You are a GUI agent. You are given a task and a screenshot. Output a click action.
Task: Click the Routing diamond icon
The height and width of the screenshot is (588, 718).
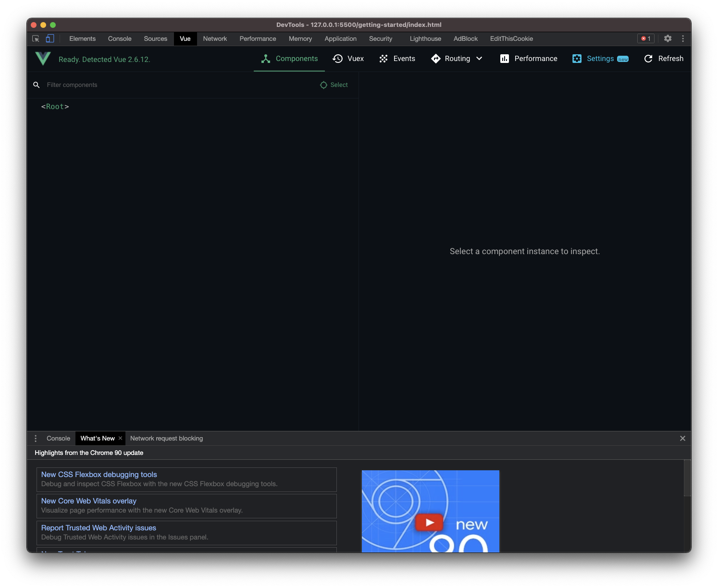click(436, 59)
